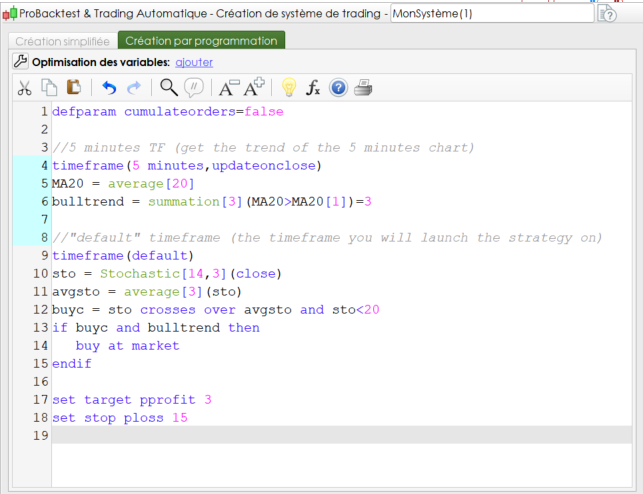The width and height of the screenshot is (643, 494).
Task: Click the Cut scissors icon
Action: coord(25,88)
